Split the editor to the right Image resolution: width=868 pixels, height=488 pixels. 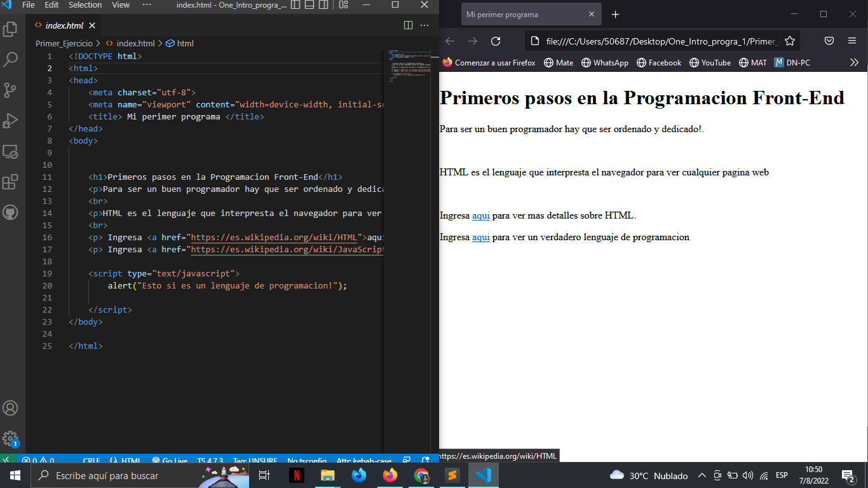coord(409,25)
